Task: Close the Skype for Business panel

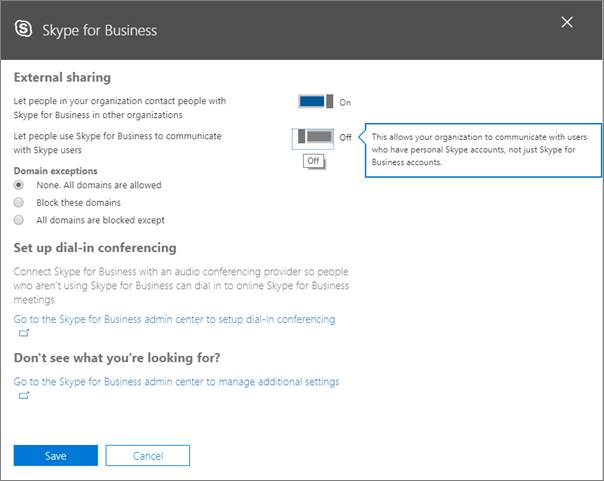Action: pos(567,22)
